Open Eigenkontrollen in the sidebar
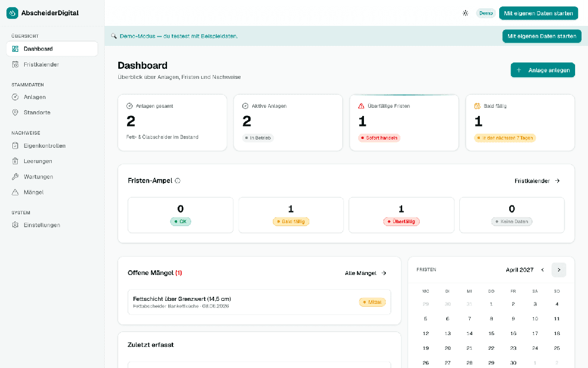 pos(52,145)
